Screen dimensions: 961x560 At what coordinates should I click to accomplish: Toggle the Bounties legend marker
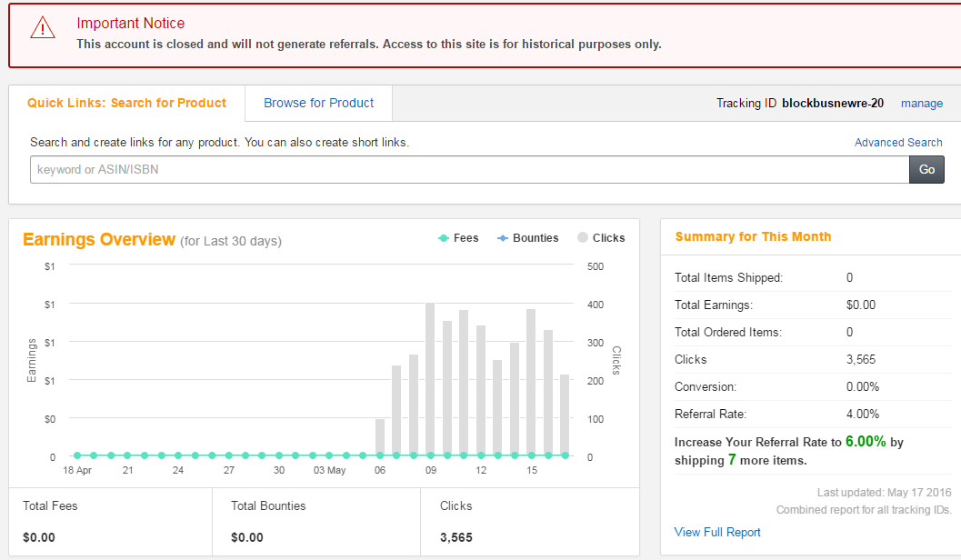coord(503,238)
